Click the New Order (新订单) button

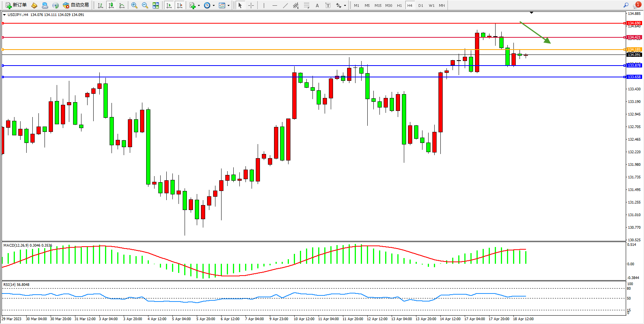tap(16, 5)
